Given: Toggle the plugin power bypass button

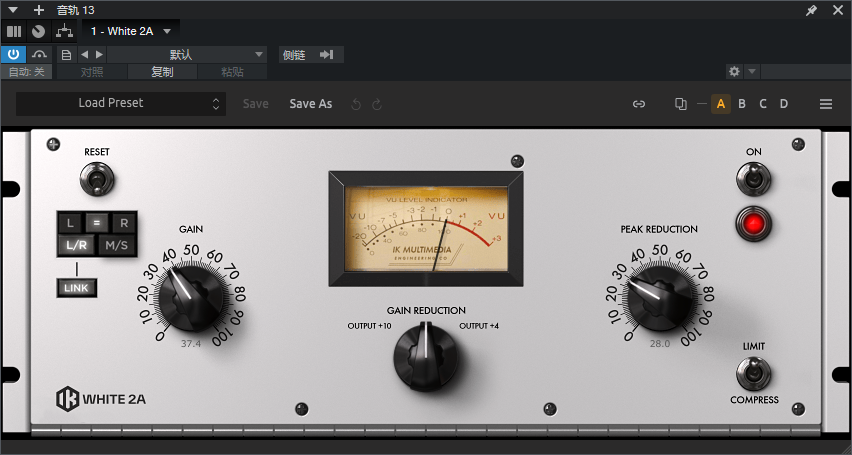Looking at the screenshot, I should point(13,54).
